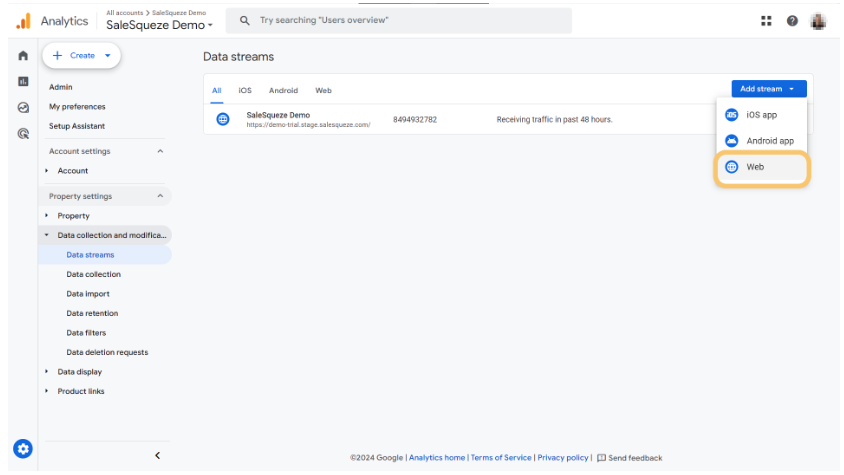Open the SaleSqueze Demo stream name
Viewport: 844px width, 475px height.
tap(278, 115)
